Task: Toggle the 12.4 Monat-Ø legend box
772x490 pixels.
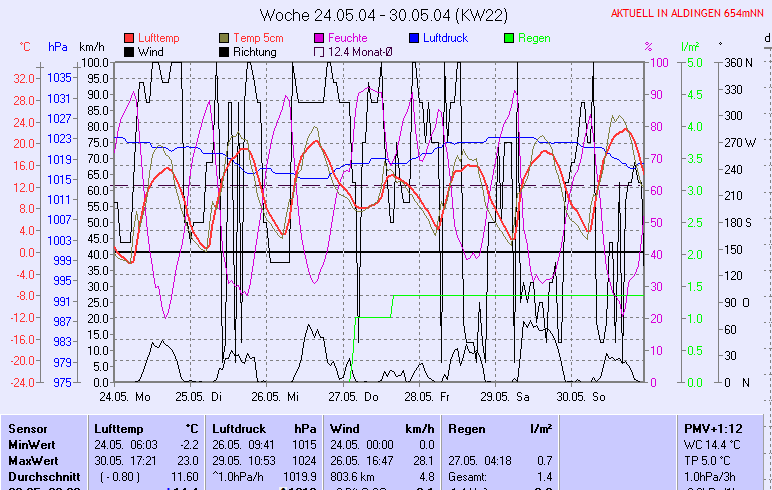Action: pos(320,51)
